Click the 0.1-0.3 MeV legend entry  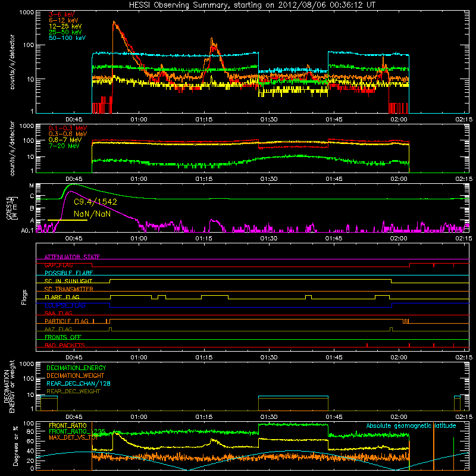pos(68,128)
